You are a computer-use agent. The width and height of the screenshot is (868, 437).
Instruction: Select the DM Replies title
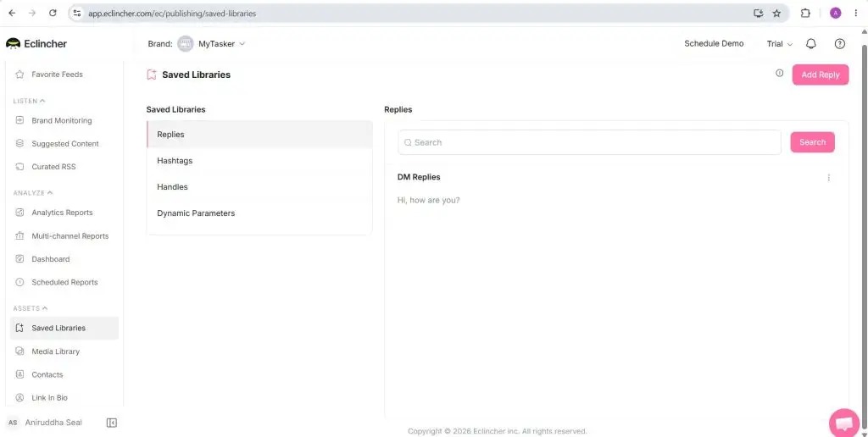[x=419, y=177]
